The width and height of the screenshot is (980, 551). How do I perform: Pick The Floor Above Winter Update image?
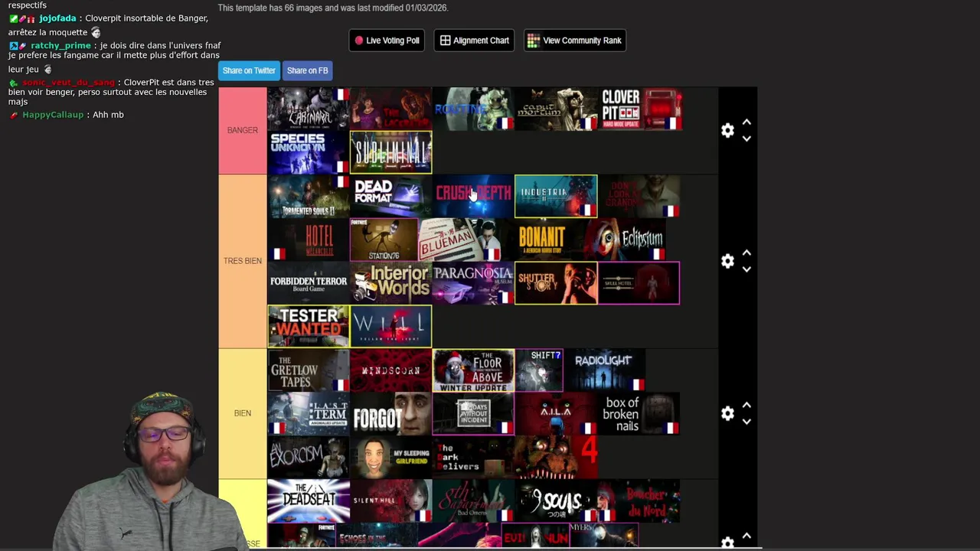(473, 370)
